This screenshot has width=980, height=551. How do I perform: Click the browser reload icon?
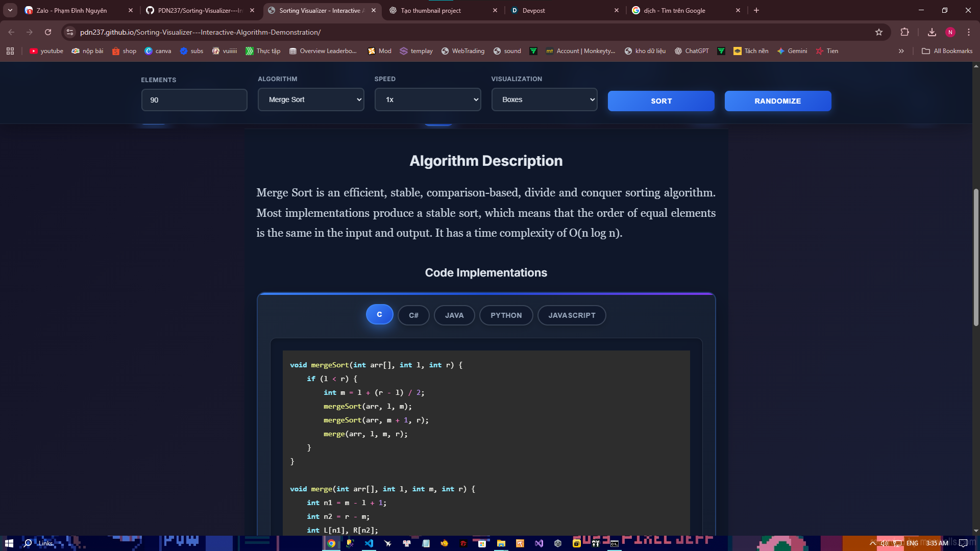pyautogui.click(x=48, y=32)
